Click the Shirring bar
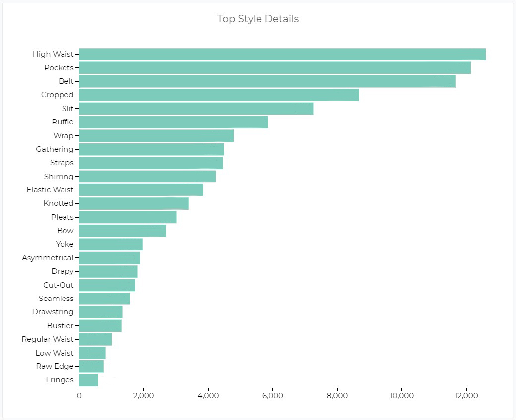The height and width of the screenshot is (420, 516). 147,176
